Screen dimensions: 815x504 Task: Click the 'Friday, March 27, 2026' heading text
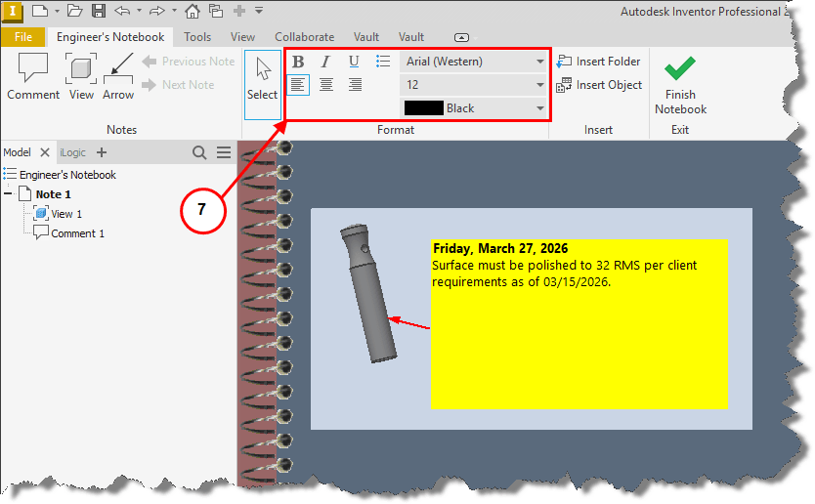pyautogui.click(x=500, y=248)
